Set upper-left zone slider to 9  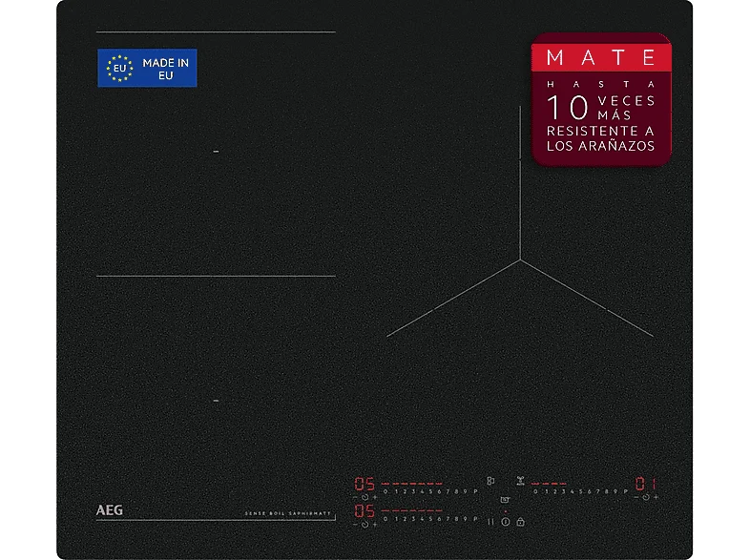pyautogui.click(x=465, y=491)
